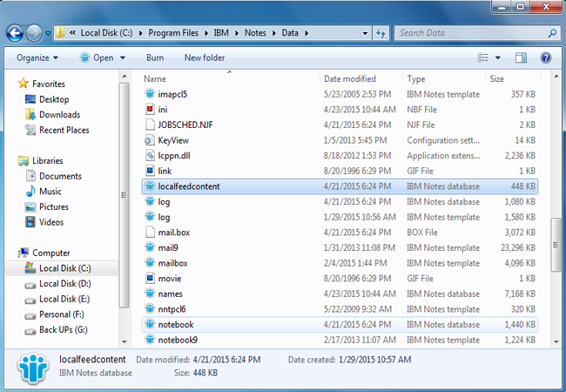This screenshot has width=566, height=392.
Task: Select the movie GIF file icon
Action: point(150,279)
